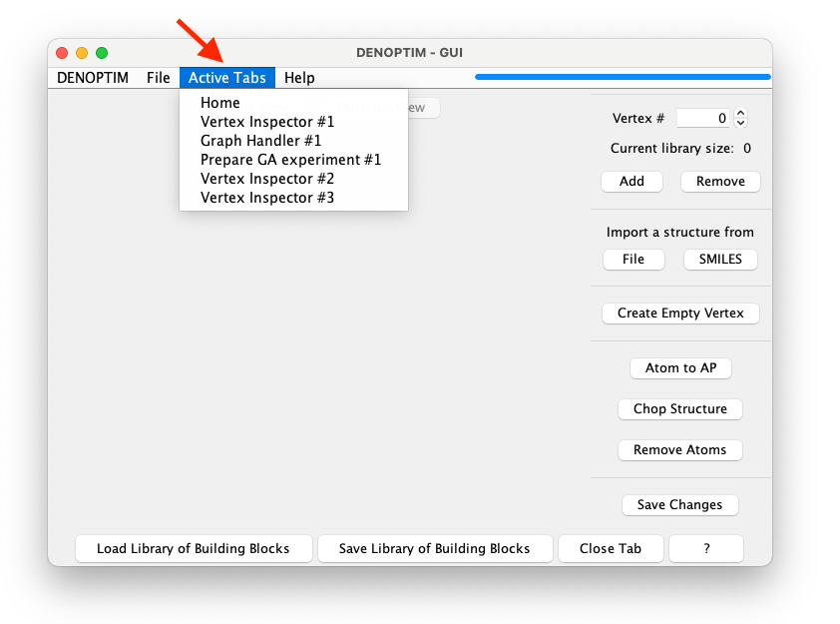Open the DENOPTIM application menu
The width and height of the screenshot is (840, 624).
92,77
